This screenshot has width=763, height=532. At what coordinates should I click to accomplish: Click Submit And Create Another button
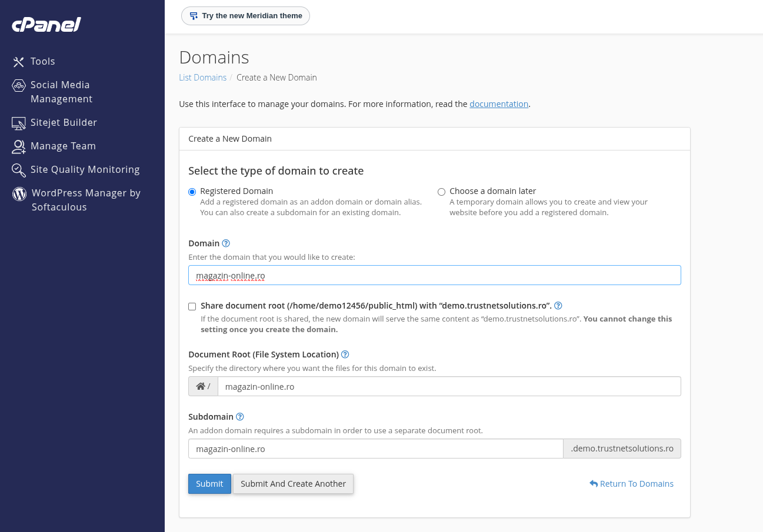(293, 484)
